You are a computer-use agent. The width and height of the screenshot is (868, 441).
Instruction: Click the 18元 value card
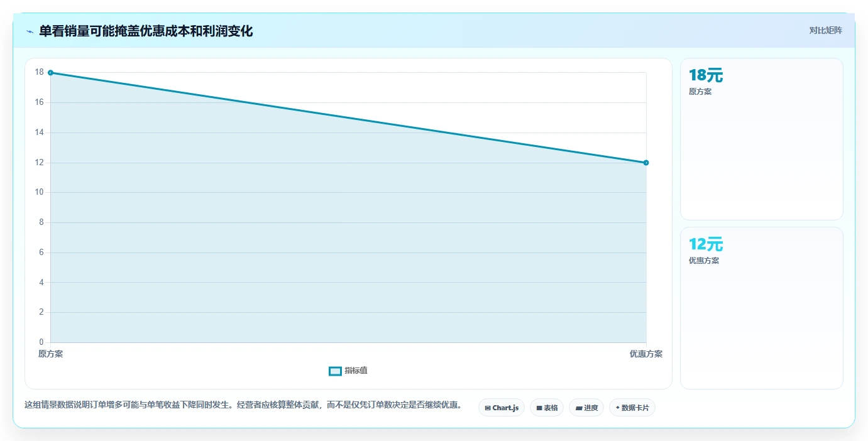762,139
